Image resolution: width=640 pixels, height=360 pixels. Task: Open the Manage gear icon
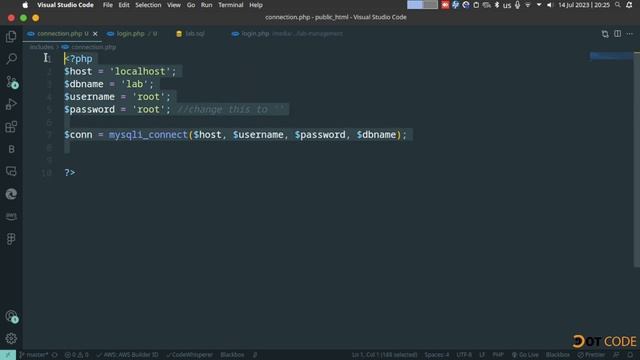coord(11,338)
